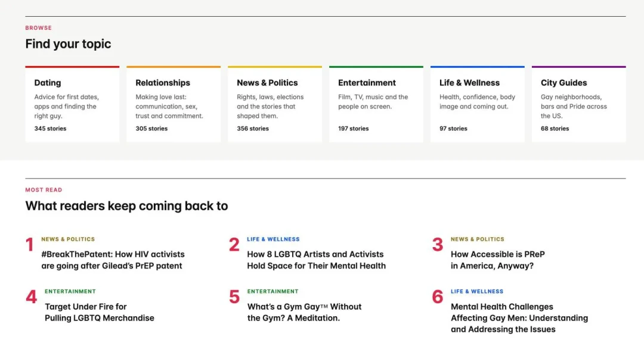
Task: Click 'Advice for first dates' description text
Action: (67, 106)
